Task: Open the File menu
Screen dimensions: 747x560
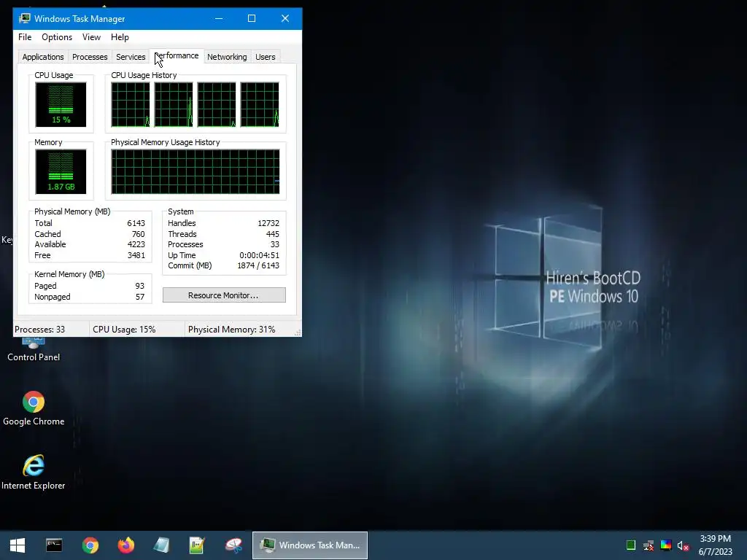Action: coord(25,37)
